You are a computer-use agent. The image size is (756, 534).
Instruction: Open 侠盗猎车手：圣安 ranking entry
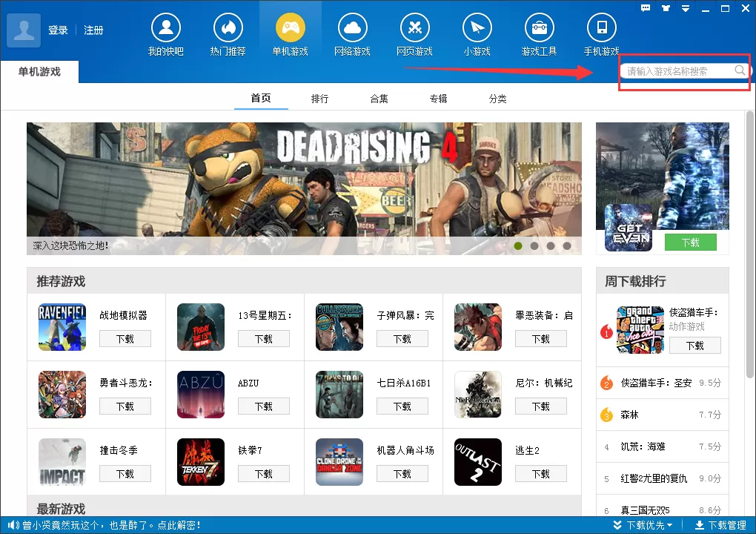(663, 383)
